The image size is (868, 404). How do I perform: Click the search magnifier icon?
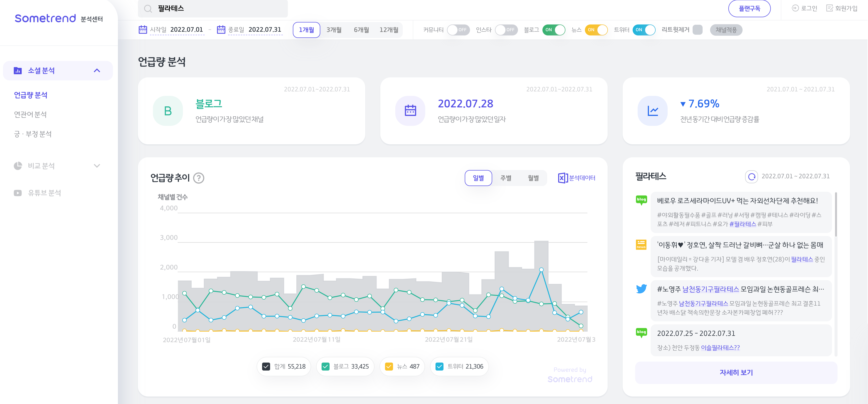click(148, 9)
